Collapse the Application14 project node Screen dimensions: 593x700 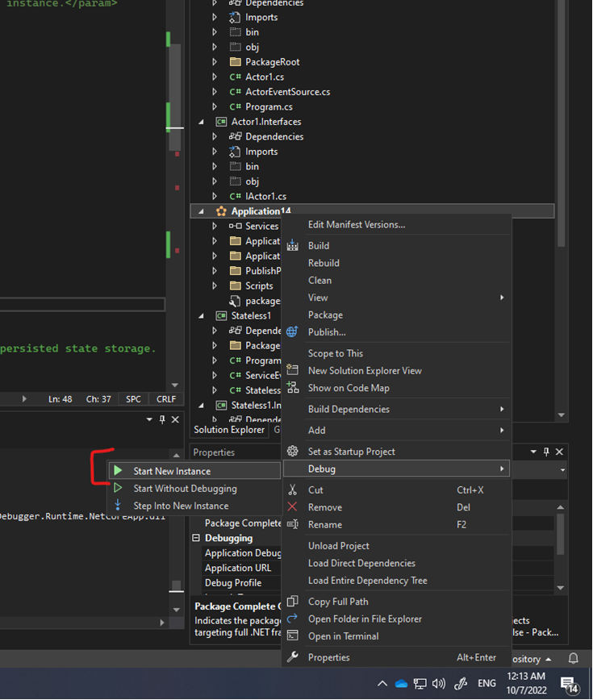click(x=201, y=211)
